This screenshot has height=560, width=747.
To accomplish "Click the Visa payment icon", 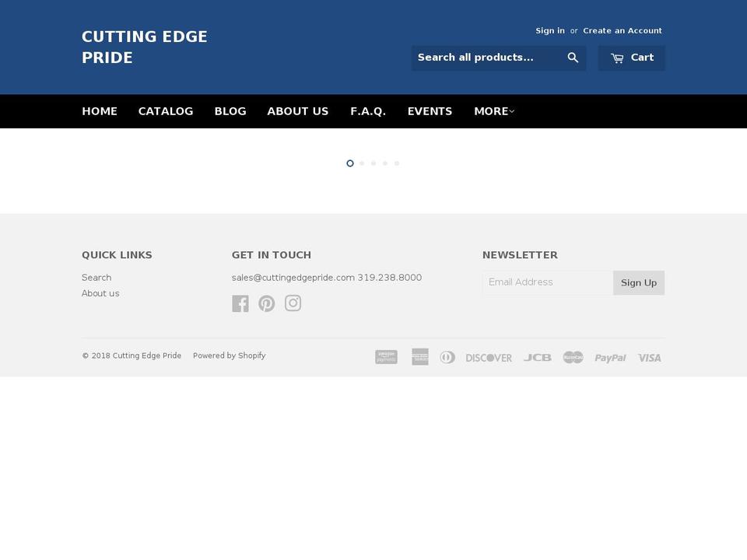I will (649, 358).
